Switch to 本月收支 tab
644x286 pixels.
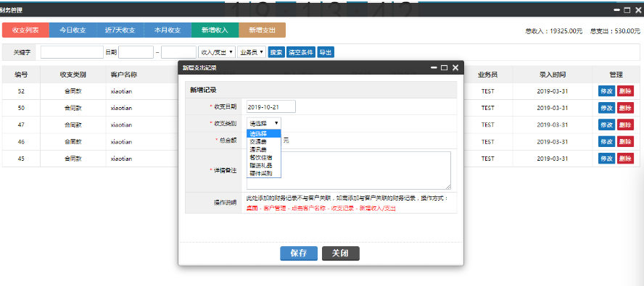click(167, 30)
